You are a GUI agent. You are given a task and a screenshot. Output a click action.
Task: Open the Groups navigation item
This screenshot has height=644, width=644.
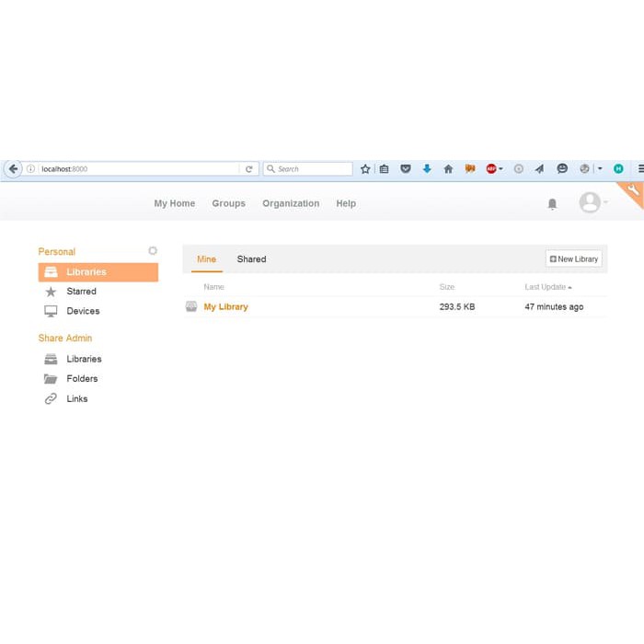click(229, 203)
